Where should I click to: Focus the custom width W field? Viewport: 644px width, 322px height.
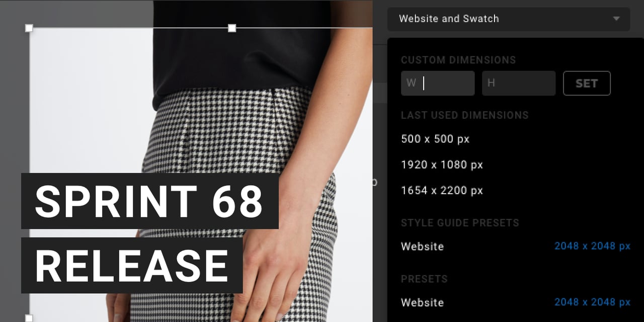coord(438,83)
